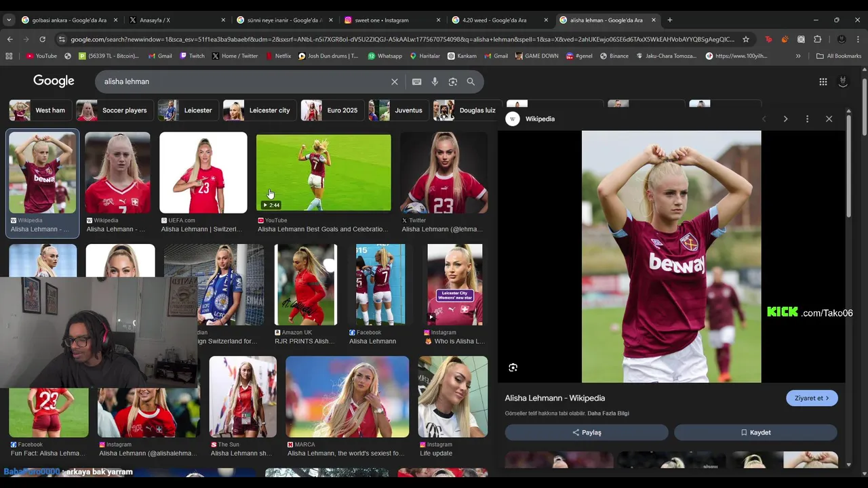Open The Sun Alisha Lehmann image result
Screen dimensions: 868x488
(243, 396)
